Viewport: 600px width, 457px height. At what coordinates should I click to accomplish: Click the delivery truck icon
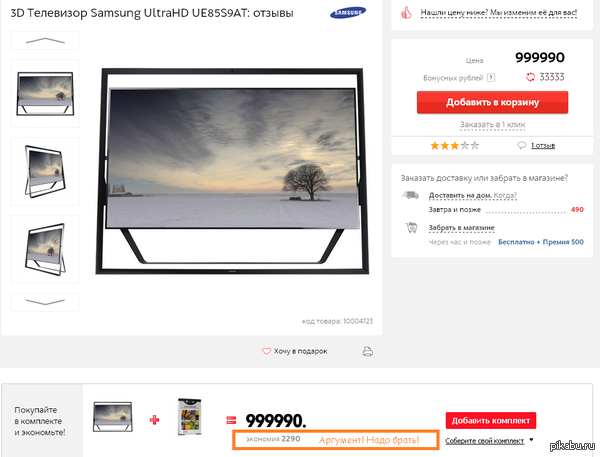[x=410, y=195]
